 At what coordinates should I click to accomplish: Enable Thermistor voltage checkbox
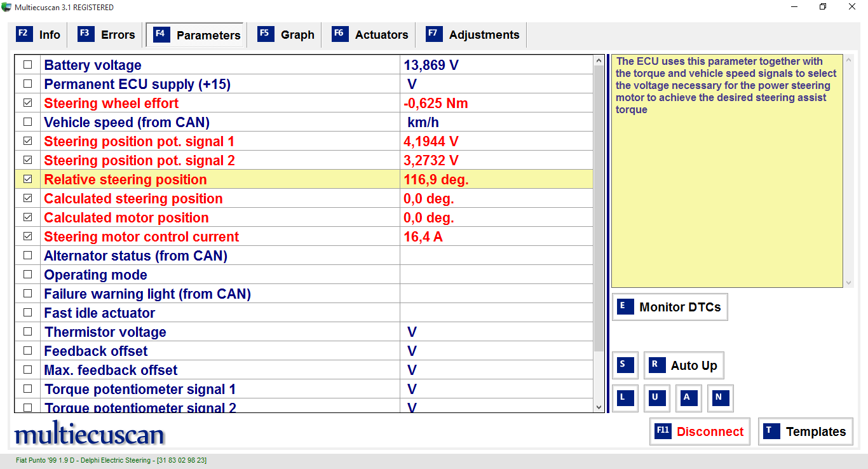pos(27,332)
